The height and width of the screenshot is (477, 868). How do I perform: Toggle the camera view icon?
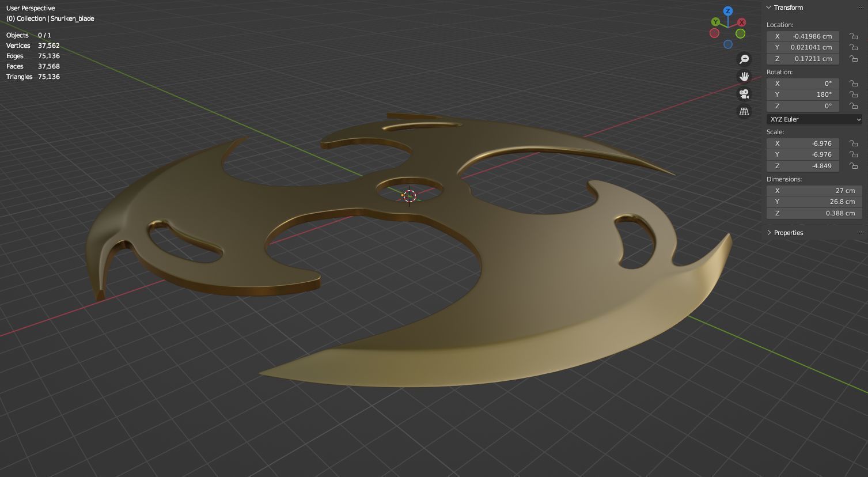(744, 94)
